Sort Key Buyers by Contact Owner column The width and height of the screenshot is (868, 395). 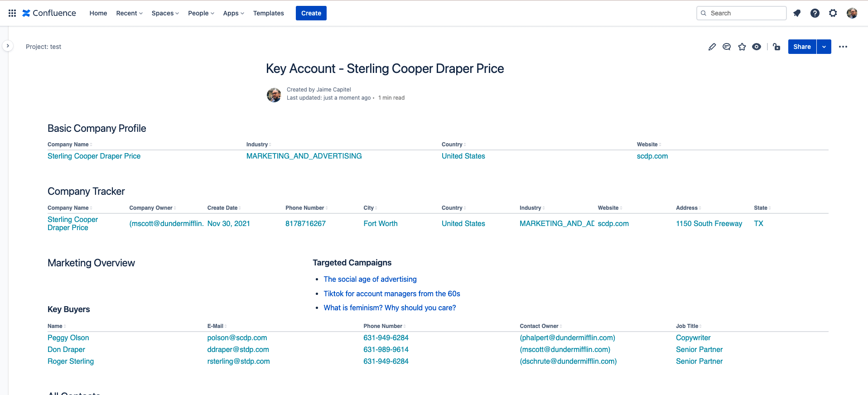(540, 326)
